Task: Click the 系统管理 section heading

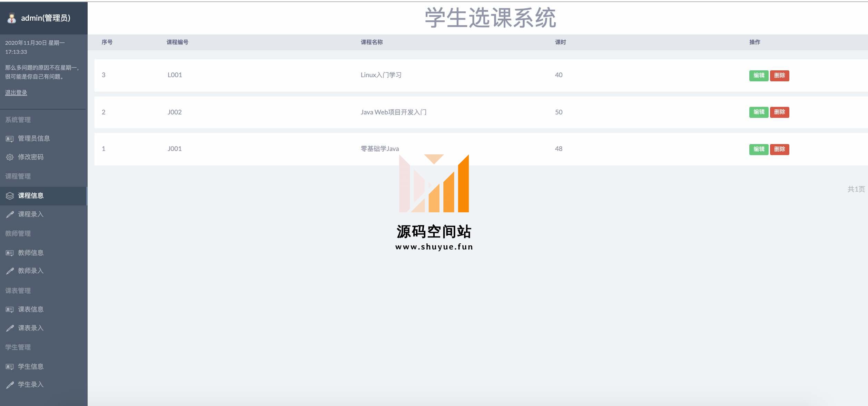Action: [x=18, y=120]
